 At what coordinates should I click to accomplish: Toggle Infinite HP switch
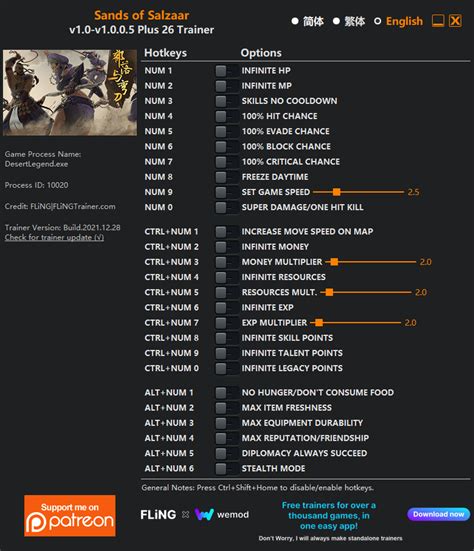(226, 71)
